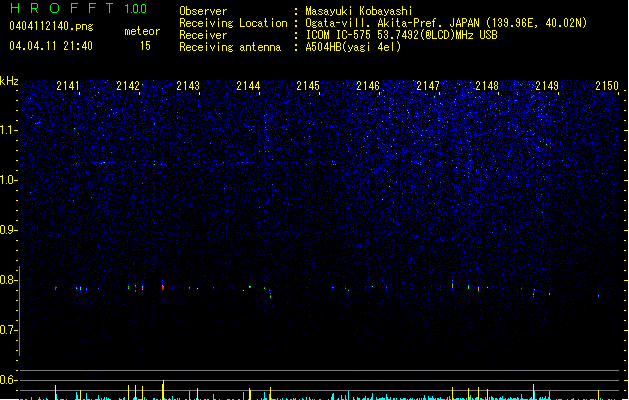Select the time marker 2144

[x=248, y=85]
